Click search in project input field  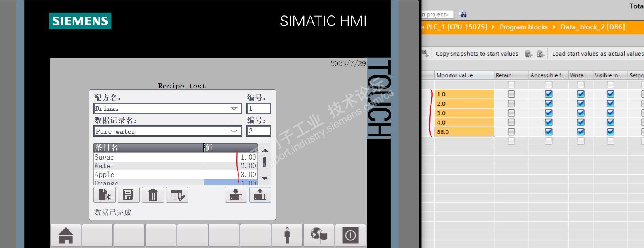pos(437,14)
